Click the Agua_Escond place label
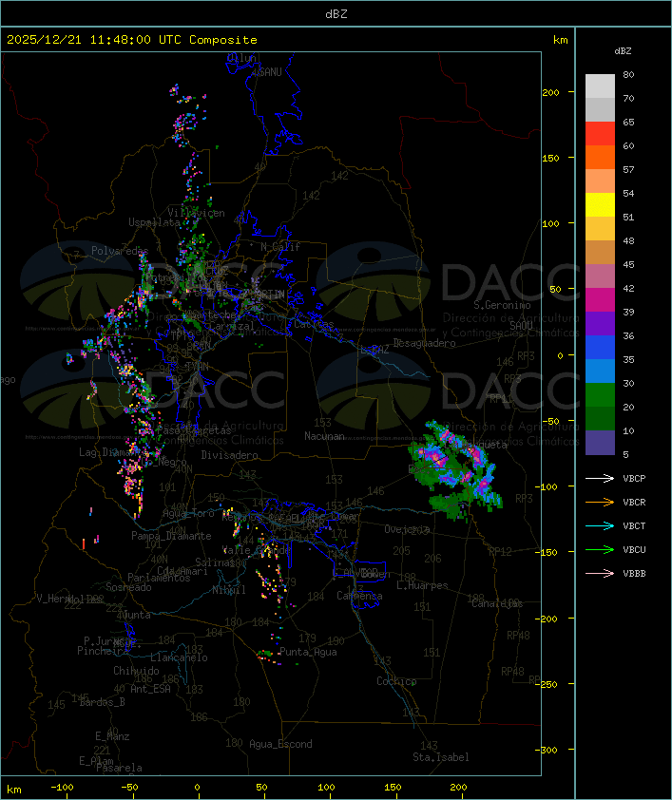672x800 pixels. [280, 744]
